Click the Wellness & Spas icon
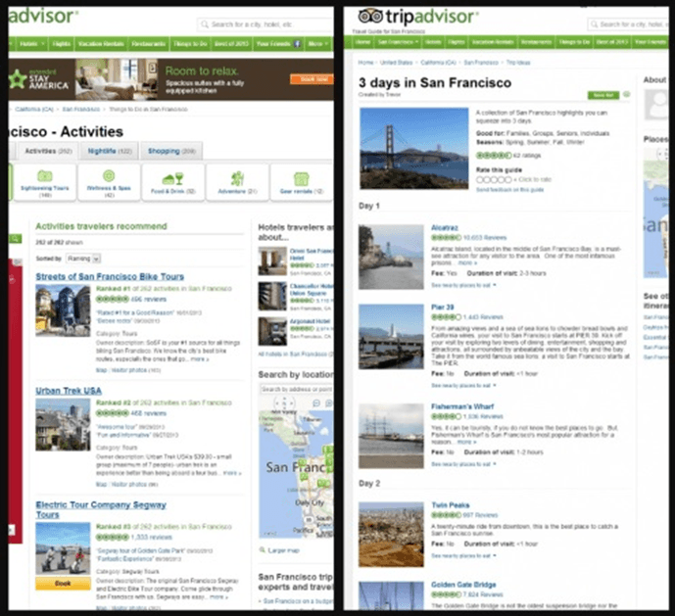The width and height of the screenshot is (675, 616). click(x=109, y=175)
